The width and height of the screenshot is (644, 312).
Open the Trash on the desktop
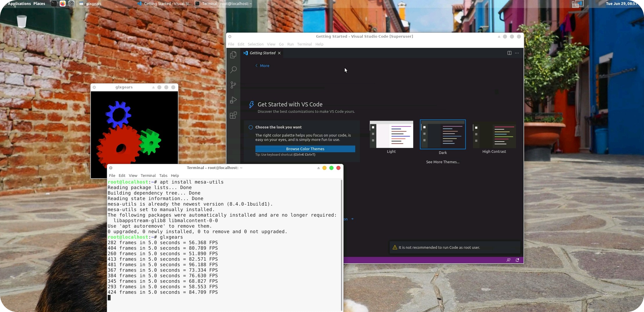[21, 25]
